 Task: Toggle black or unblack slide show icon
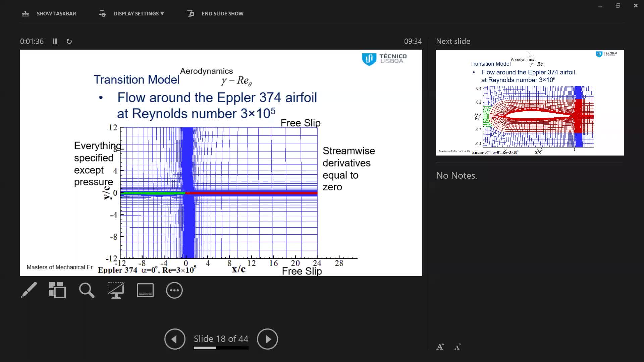point(116,290)
